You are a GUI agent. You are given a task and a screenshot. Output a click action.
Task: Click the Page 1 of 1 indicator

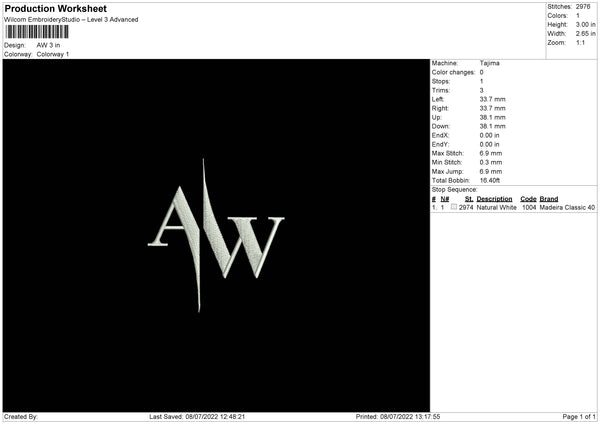pos(579,417)
